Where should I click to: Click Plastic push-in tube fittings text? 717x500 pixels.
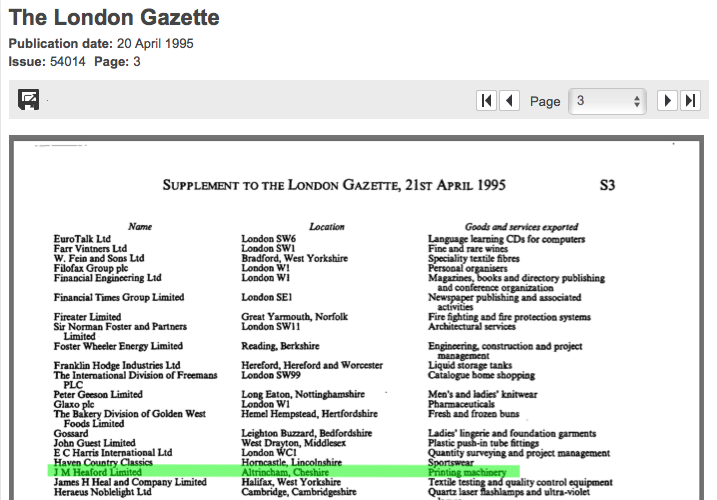point(483,443)
